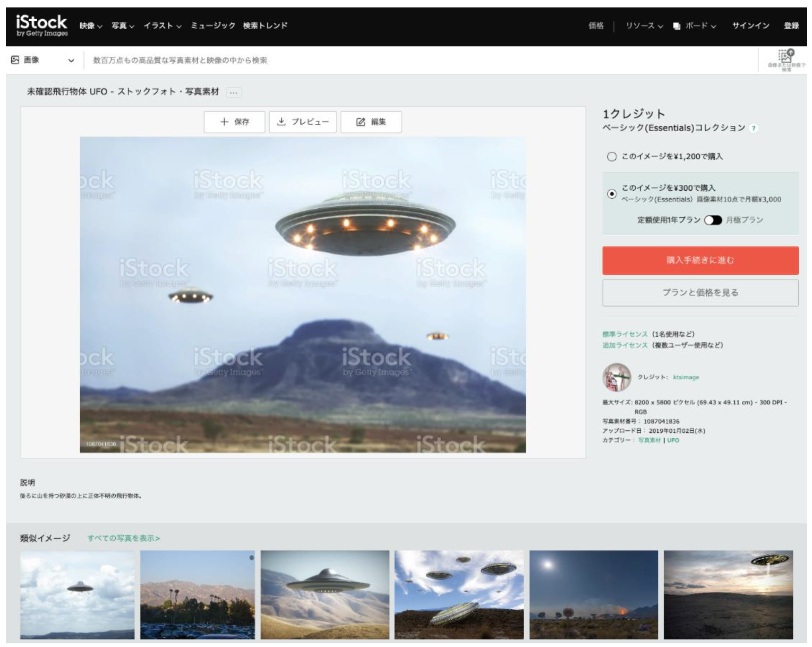
Task: Save image with the plus 保存 button
Action: (235, 122)
